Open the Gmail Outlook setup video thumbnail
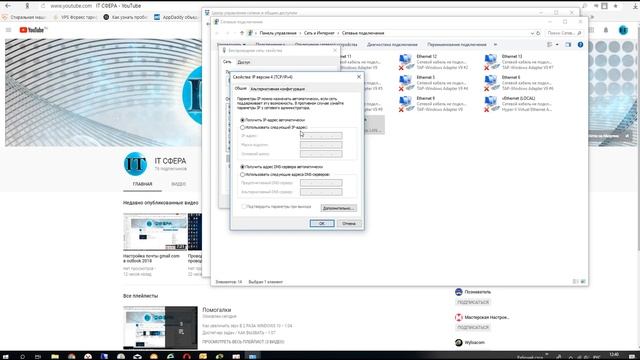This screenshot has height=360, width=640. point(155,232)
